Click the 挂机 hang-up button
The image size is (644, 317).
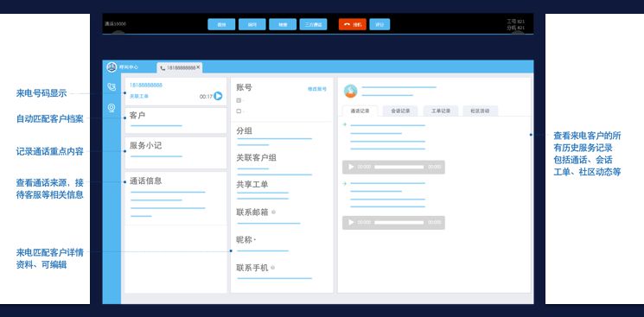(353, 25)
